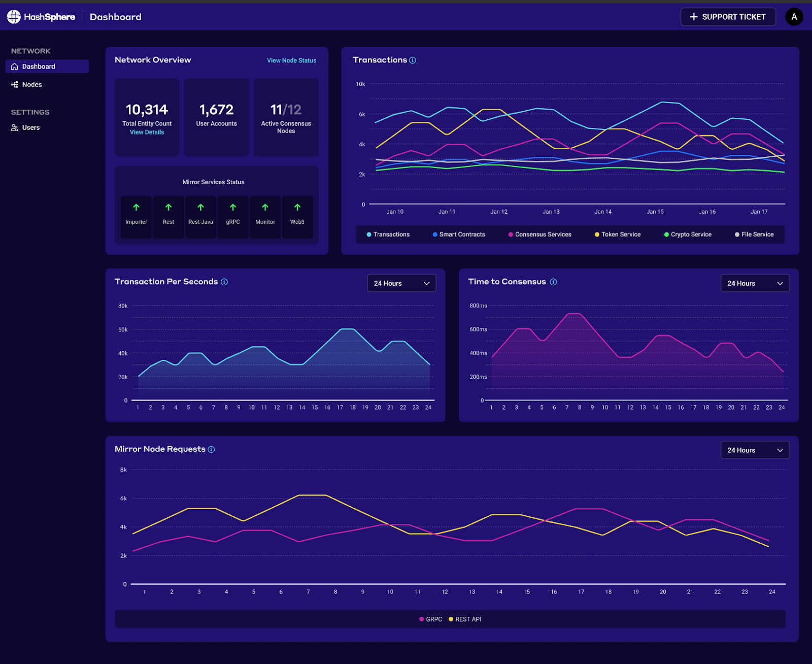Toggle the REST API series legend

pos(465,619)
